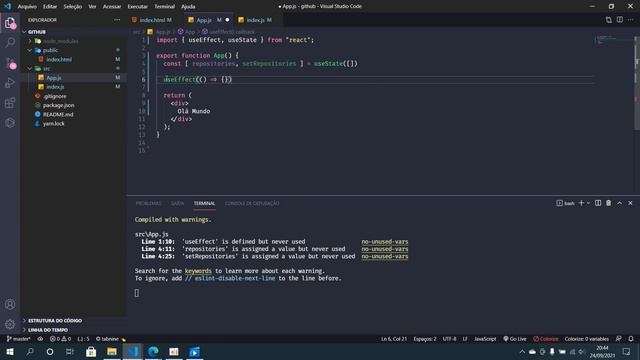Open the Seleção menu
The height and width of the screenshot is (360, 640).
pos(73,7)
